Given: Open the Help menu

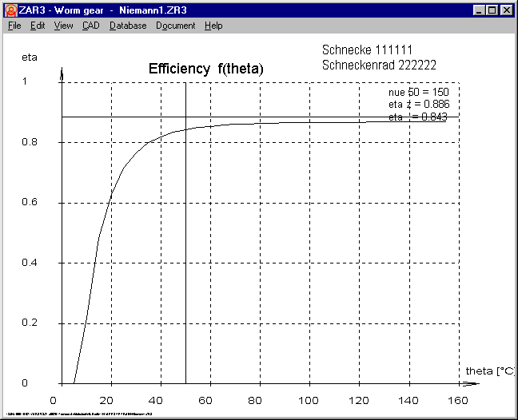Looking at the screenshot, I should [213, 26].
